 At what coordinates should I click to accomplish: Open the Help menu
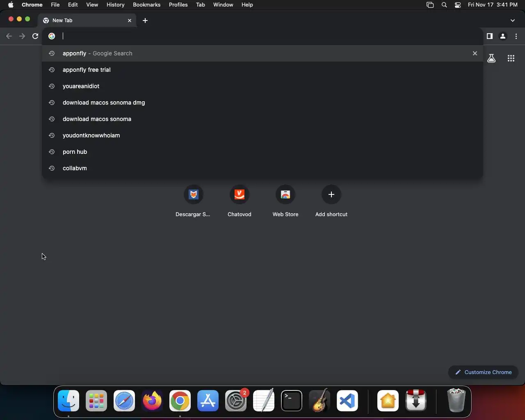pos(247,5)
